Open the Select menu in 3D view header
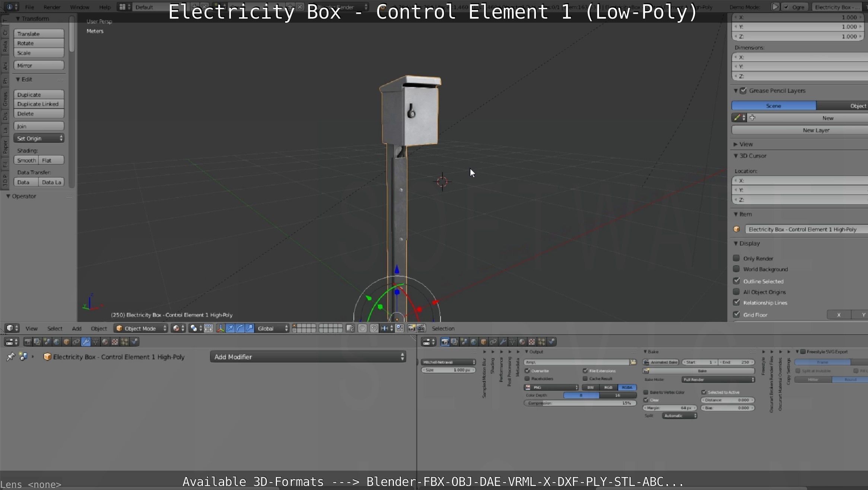The height and width of the screenshot is (490, 868). click(x=55, y=329)
